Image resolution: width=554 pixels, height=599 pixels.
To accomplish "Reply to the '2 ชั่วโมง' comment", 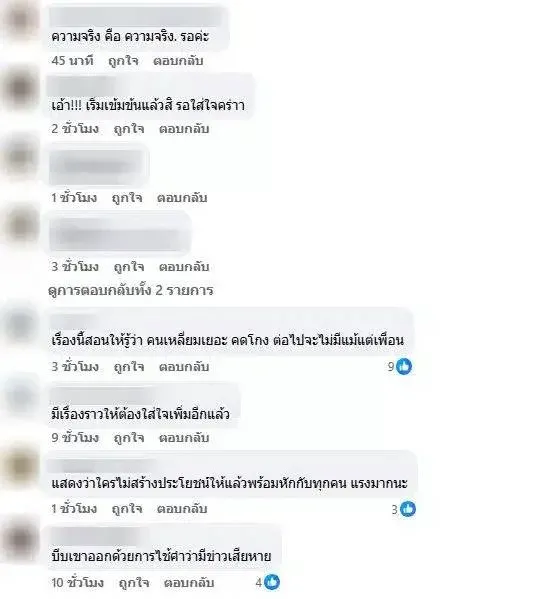I will click(x=184, y=129).
